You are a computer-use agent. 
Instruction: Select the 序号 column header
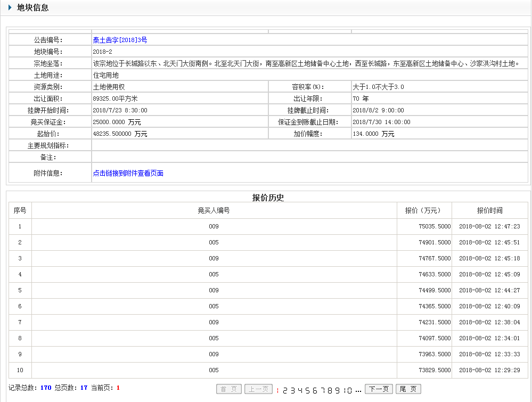coord(20,210)
